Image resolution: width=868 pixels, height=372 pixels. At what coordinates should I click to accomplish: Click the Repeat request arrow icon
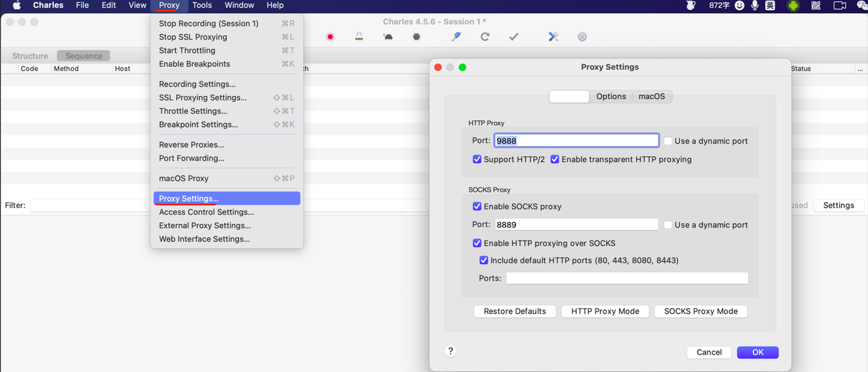point(485,37)
